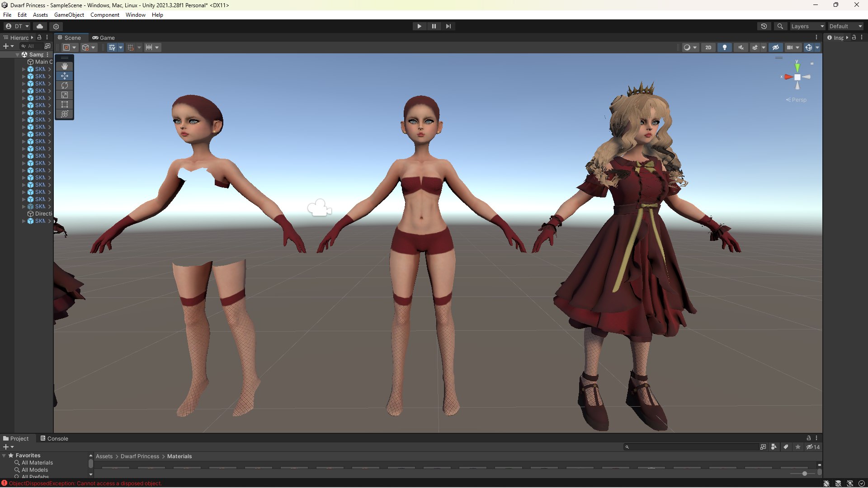Select the Rotate tool

pyautogui.click(x=65, y=85)
